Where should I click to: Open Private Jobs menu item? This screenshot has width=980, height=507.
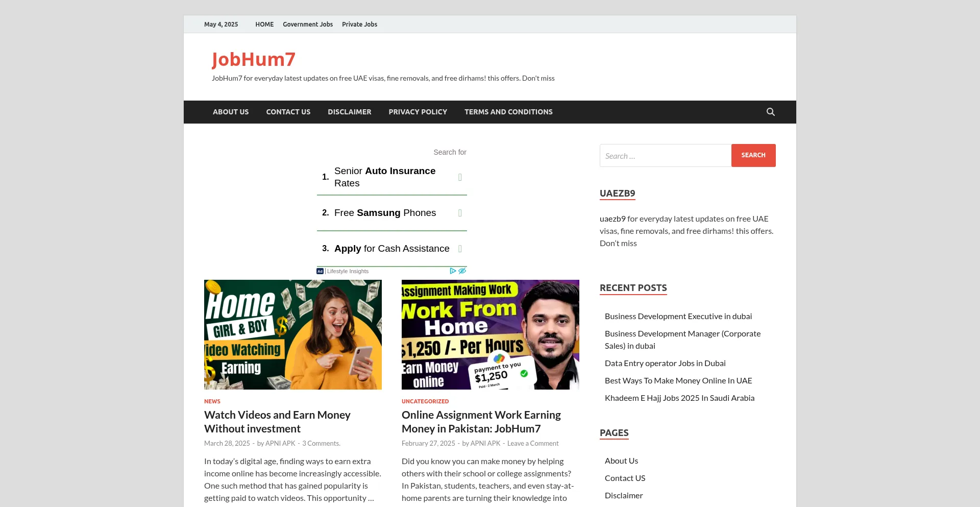pyautogui.click(x=359, y=25)
